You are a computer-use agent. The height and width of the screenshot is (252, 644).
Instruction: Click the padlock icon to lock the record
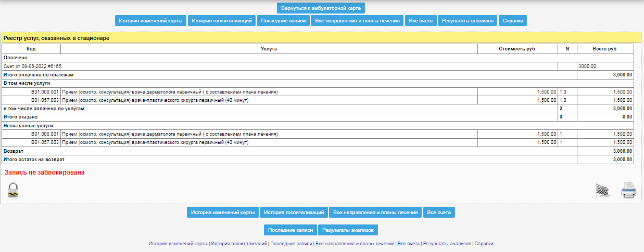13,190
